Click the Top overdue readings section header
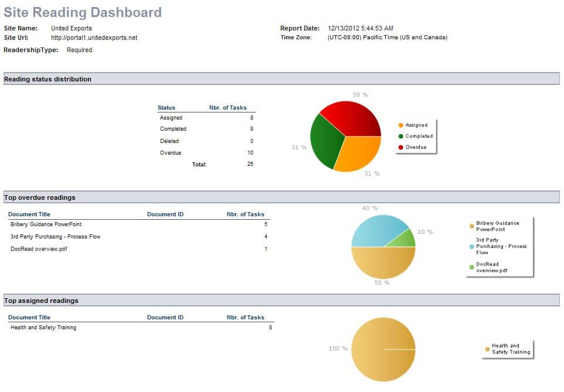 pyautogui.click(x=281, y=197)
